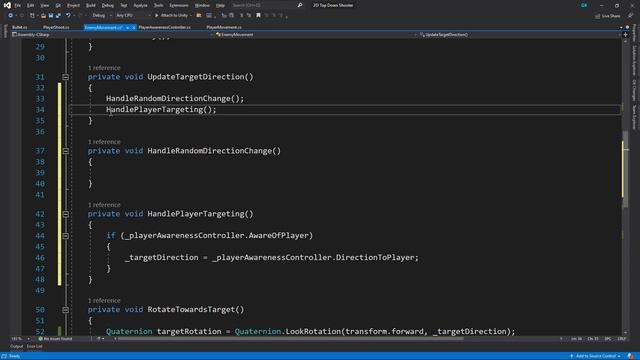Click the reference link above UpdateTargetDirection
Image resolution: width=640 pixels, height=360 pixels.
click(x=104, y=68)
